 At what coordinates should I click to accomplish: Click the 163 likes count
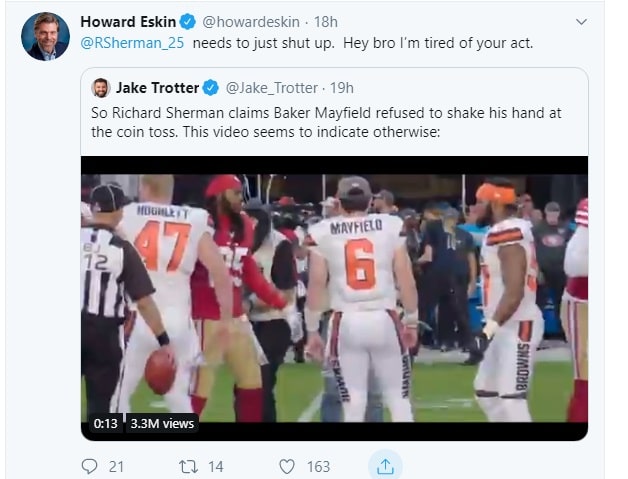pos(318,465)
